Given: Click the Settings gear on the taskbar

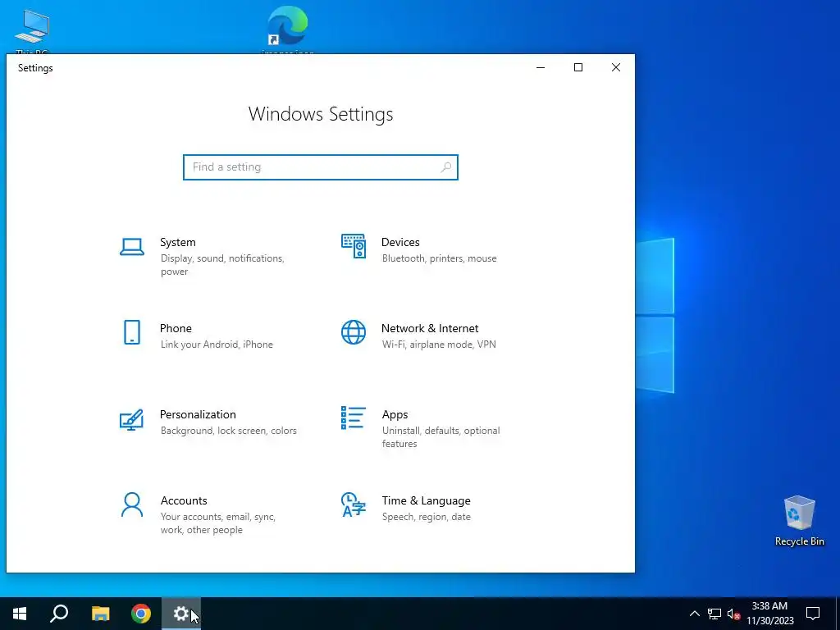Looking at the screenshot, I should [x=181, y=614].
